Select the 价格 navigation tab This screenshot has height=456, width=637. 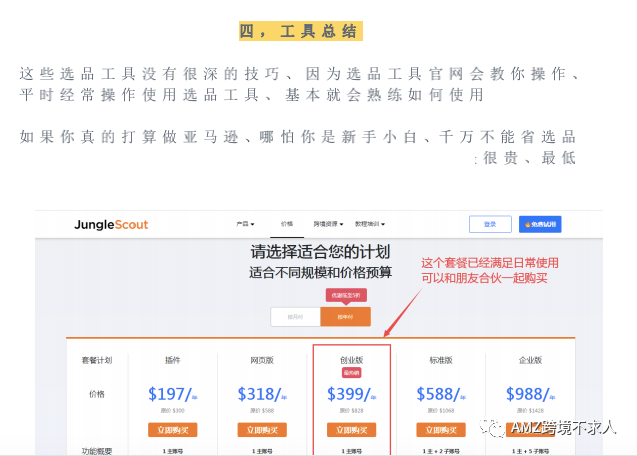287,224
